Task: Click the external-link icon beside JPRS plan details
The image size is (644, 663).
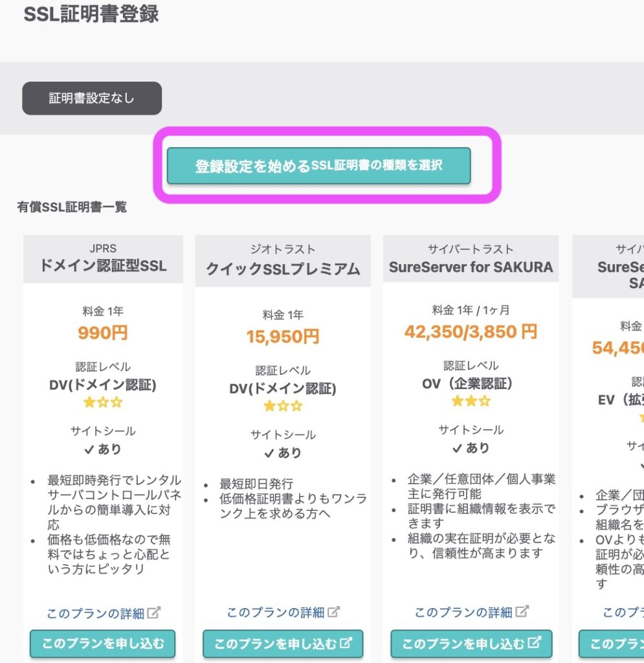Action: (x=154, y=612)
